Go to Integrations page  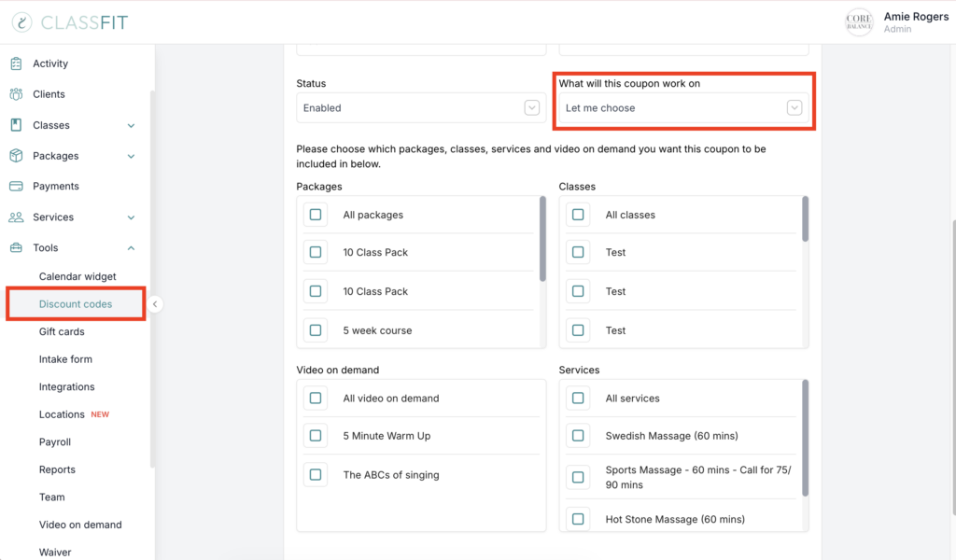[67, 387]
